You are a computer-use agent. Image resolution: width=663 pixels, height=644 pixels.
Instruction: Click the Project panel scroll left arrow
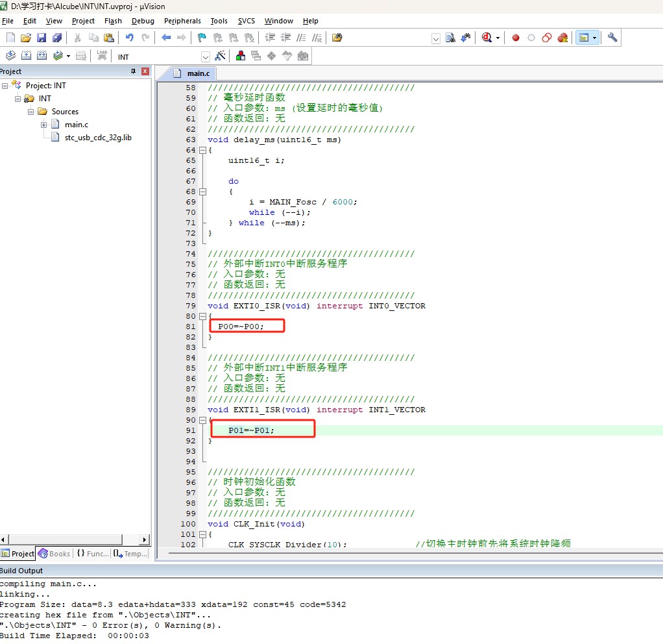[3, 539]
